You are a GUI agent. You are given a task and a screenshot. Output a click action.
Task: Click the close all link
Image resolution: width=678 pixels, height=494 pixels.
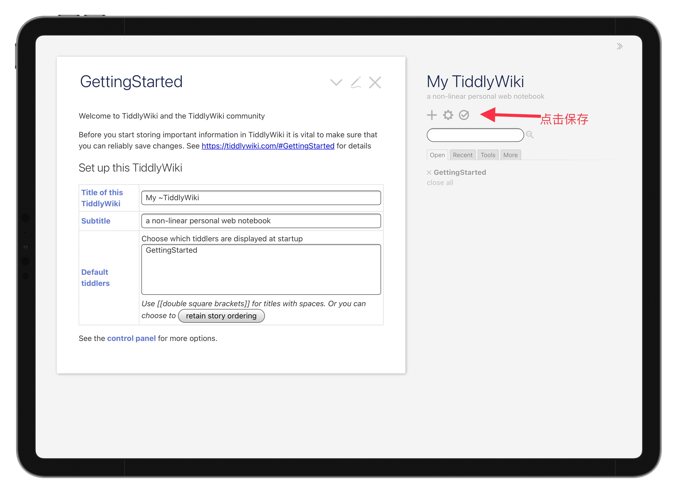[x=440, y=183]
